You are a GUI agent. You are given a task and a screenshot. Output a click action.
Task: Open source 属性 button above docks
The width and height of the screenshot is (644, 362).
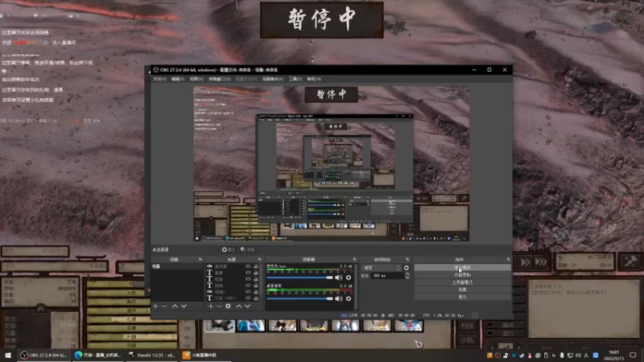pos(229,249)
